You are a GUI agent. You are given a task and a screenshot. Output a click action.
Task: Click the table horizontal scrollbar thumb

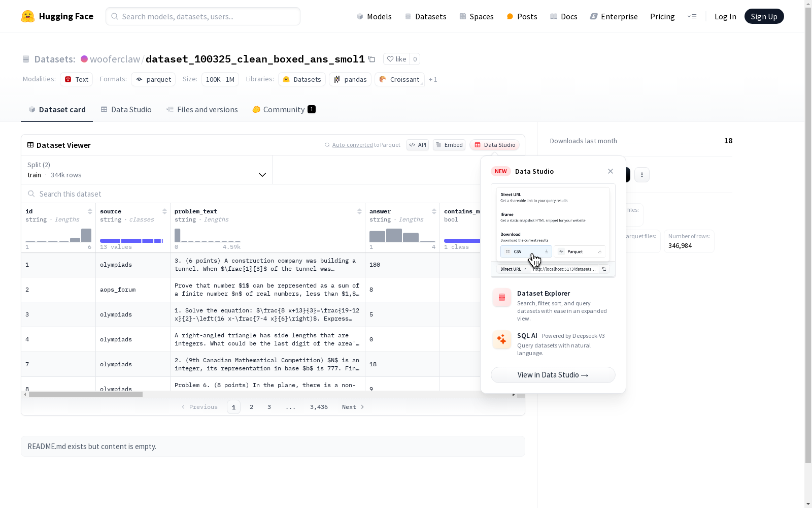pyautogui.click(x=86, y=394)
